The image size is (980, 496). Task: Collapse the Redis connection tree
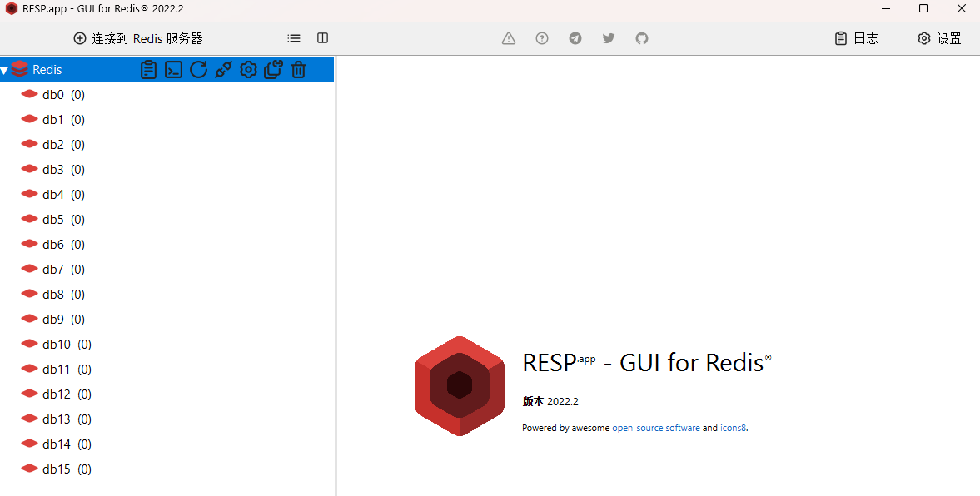click(x=4, y=70)
